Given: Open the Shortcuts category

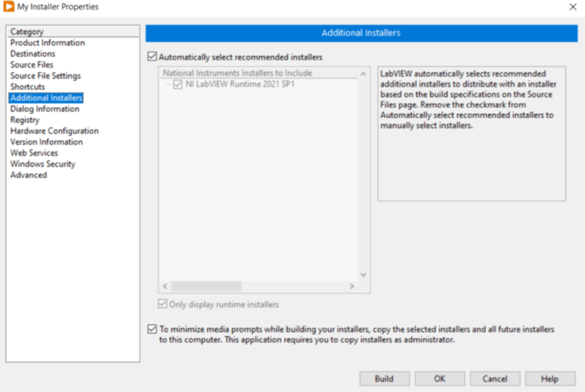Looking at the screenshot, I should (27, 87).
